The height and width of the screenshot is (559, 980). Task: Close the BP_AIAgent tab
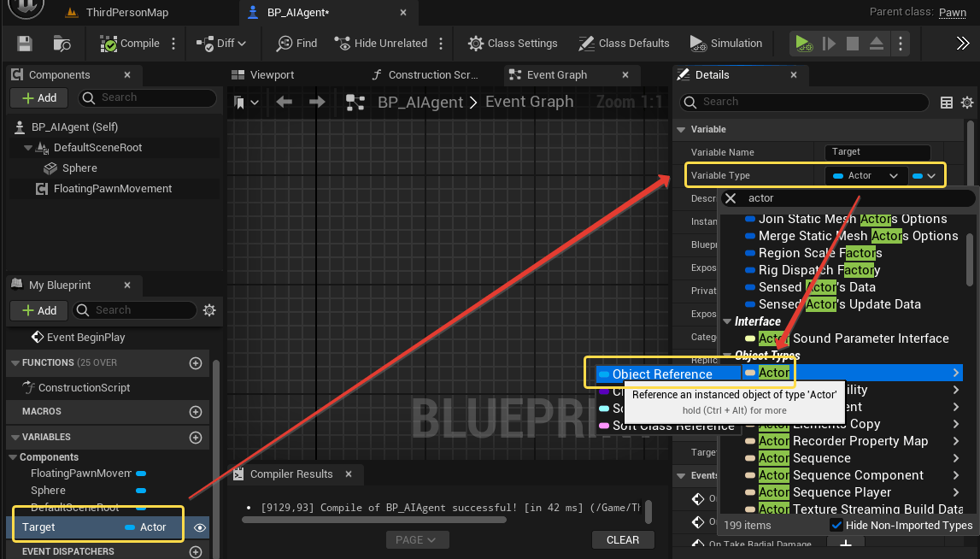[x=403, y=12]
